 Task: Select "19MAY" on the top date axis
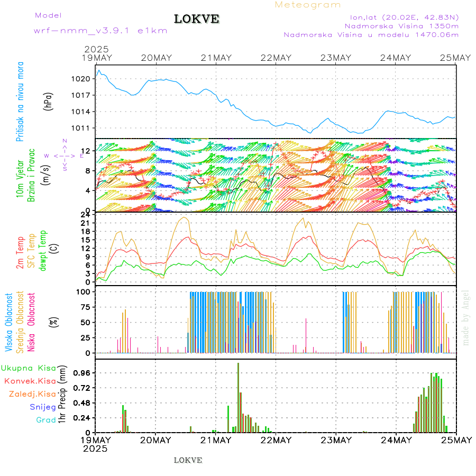click(97, 58)
